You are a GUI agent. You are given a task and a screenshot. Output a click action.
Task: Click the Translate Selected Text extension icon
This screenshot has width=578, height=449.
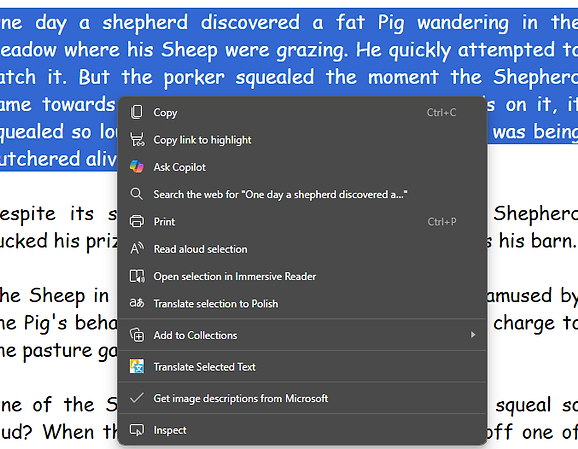137,367
